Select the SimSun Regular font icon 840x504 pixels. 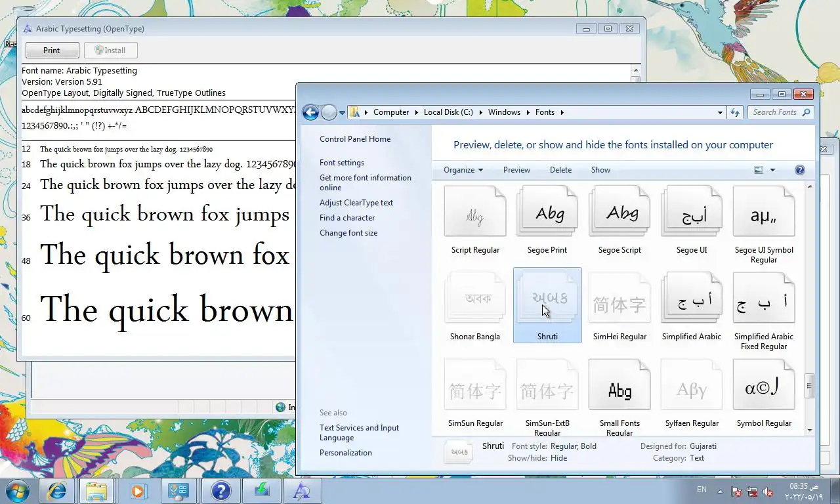click(475, 385)
